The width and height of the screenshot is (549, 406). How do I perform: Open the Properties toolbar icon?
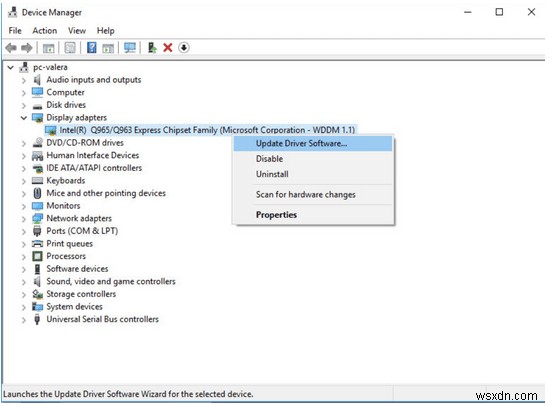(70, 48)
